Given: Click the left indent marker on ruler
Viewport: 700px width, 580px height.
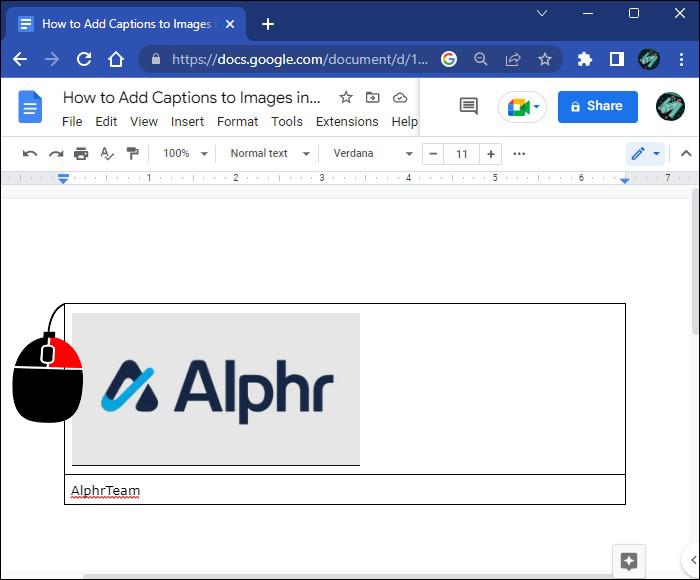Looking at the screenshot, I should pyautogui.click(x=63, y=179).
